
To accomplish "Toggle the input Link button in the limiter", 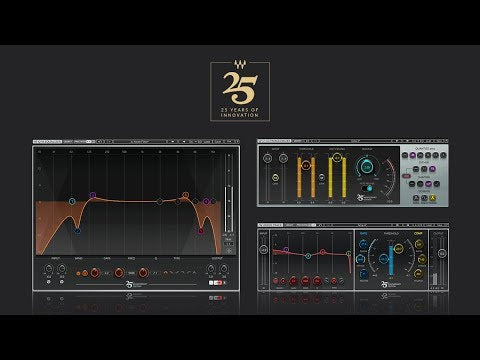I will tap(275, 178).
